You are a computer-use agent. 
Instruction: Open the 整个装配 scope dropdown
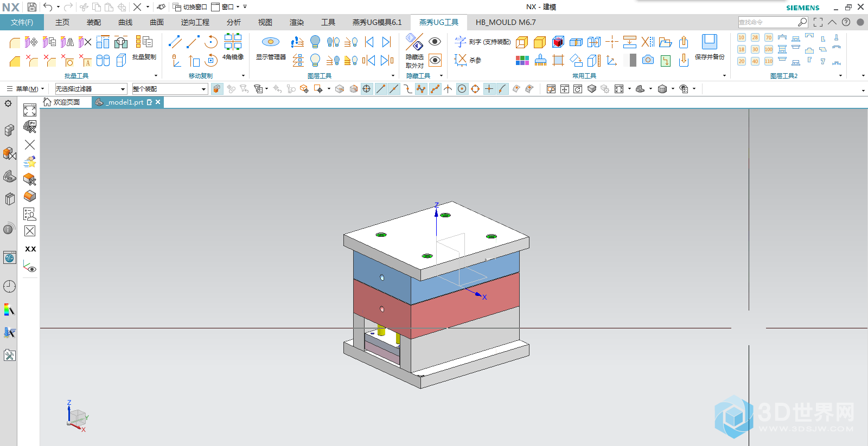pyautogui.click(x=170, y=89)
